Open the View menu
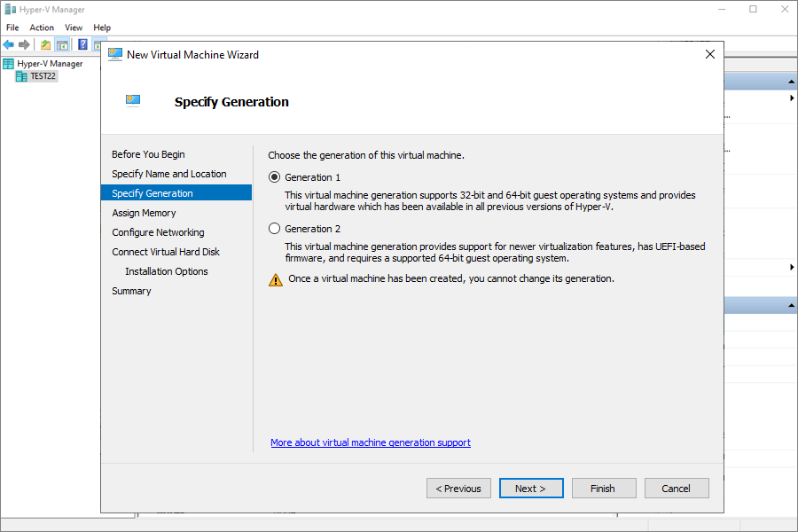Viewport: 798px width, 532px height. 74,27
